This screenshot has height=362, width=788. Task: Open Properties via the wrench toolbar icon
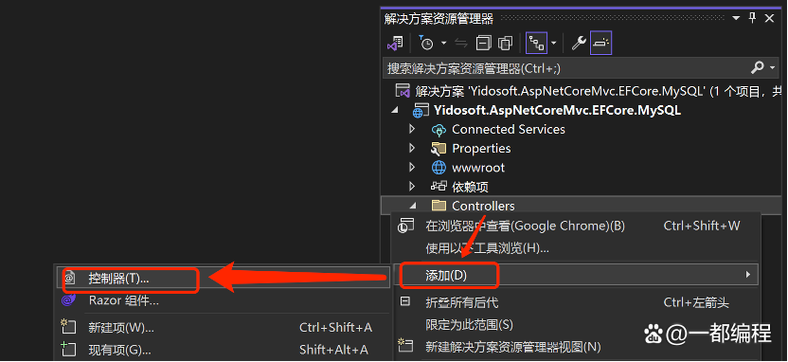click(579, 44)
